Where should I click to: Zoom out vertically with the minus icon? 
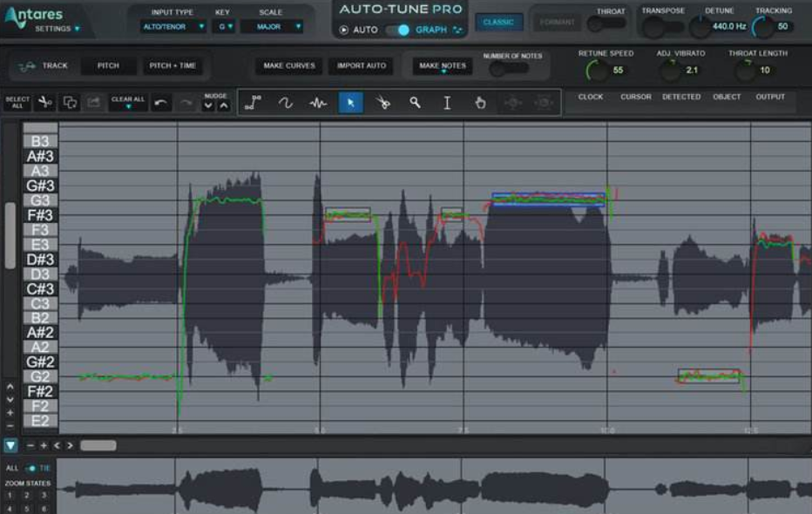(10, 426)
